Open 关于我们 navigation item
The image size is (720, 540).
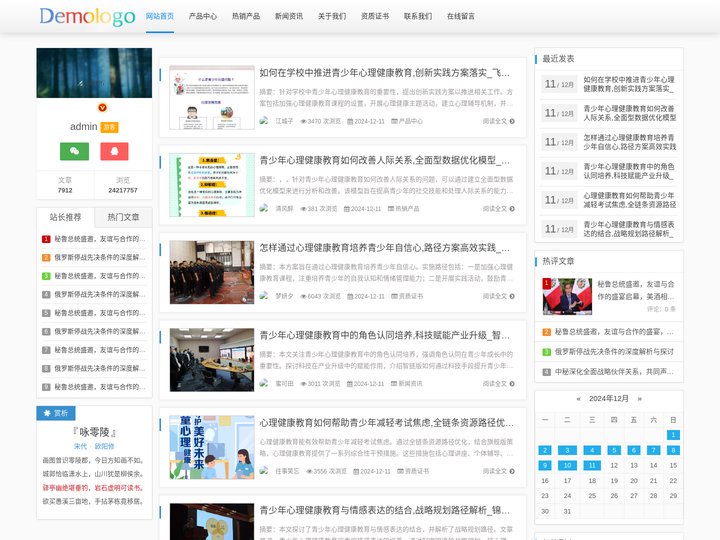332,16
